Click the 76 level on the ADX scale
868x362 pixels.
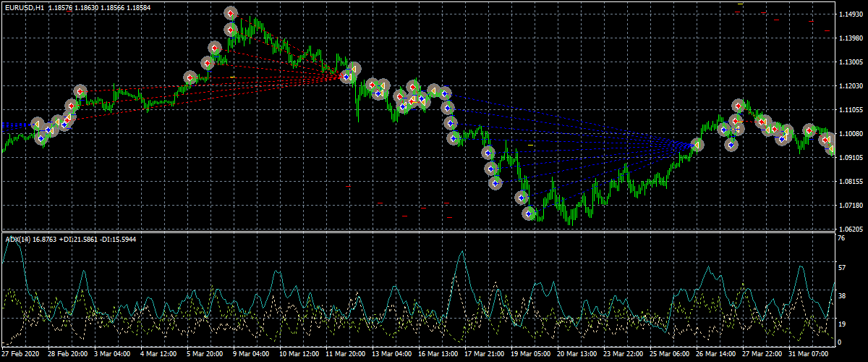[841, 237]
